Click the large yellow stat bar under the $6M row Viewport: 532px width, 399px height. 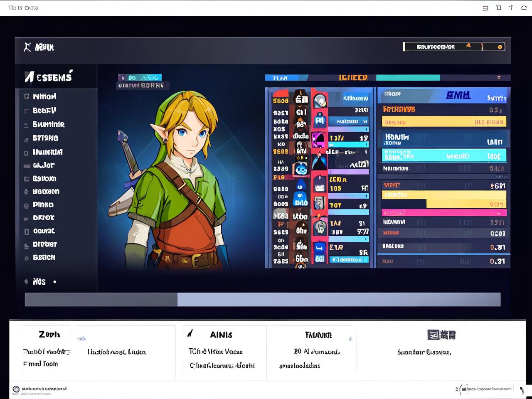pyautogui.click(x=444, y=199)
